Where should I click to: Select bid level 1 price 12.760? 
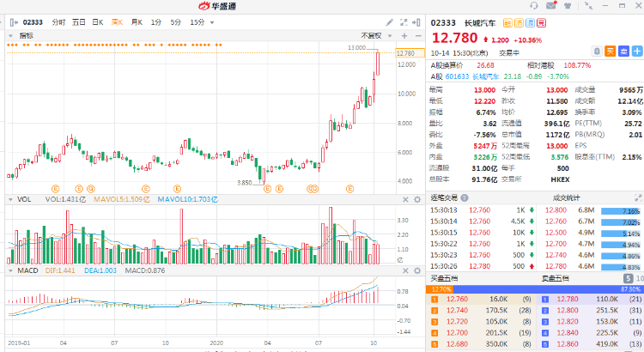(x=457, y=300)
